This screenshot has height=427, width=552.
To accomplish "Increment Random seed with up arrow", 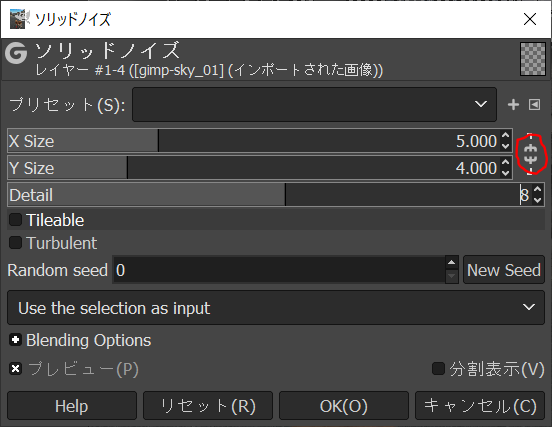I will (x=452, y=263).
